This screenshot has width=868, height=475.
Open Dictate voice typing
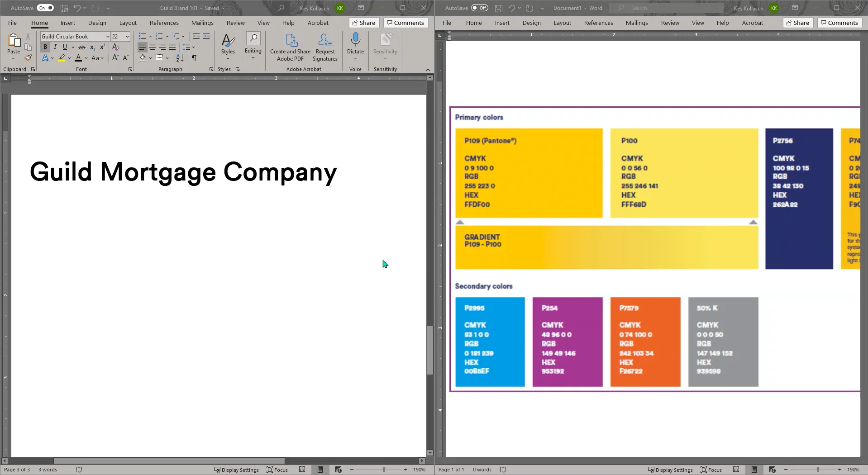[x=355, y=43]
